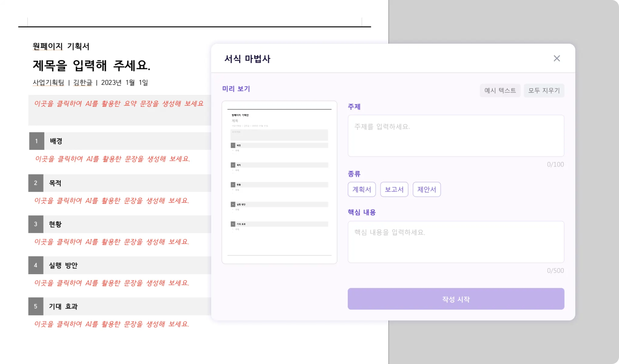Select the 제안서 document type
The height and width of the screenshot is (364, 619).
(427, 190)
